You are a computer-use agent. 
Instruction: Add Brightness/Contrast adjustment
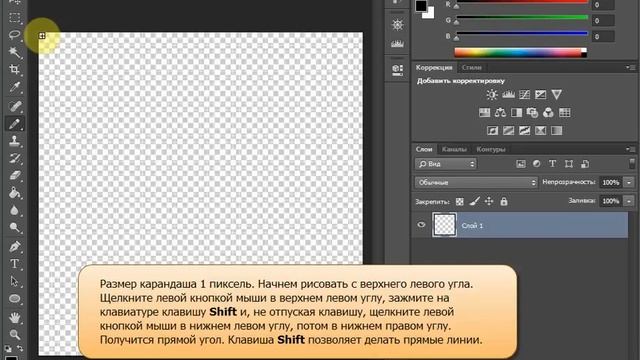coord(492,95)
